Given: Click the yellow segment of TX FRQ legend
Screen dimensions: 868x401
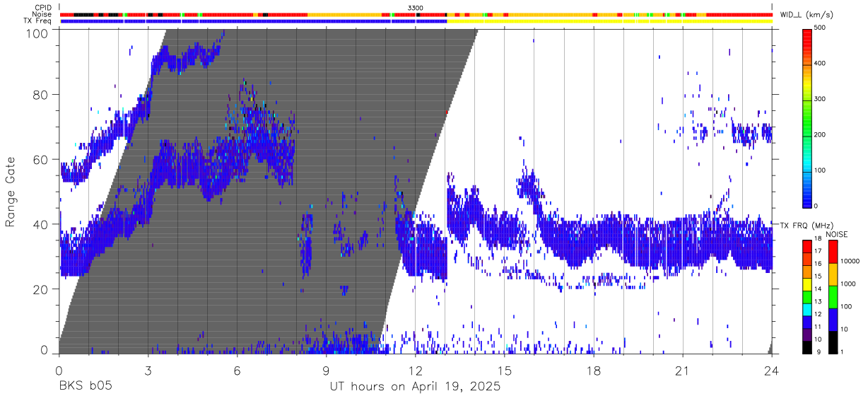Looking at the screenshot, I should [807, 286].
